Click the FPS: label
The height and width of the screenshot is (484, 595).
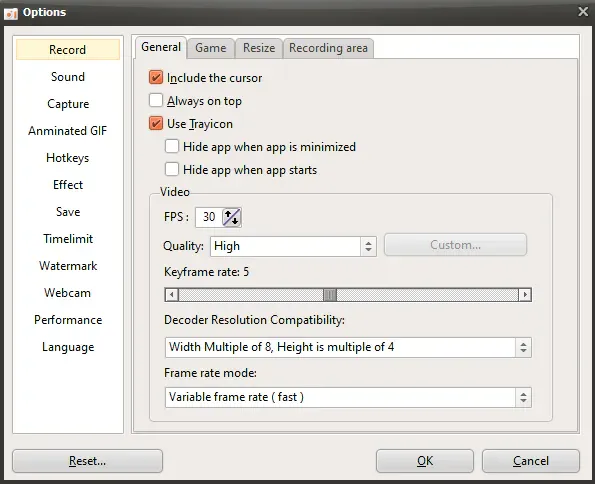(x=176, y=217)
